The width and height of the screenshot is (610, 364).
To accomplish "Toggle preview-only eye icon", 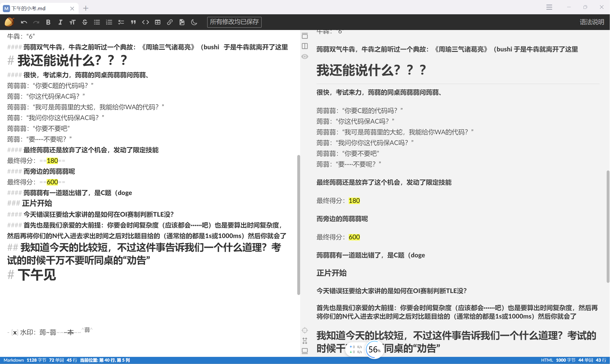I will 305,57.
